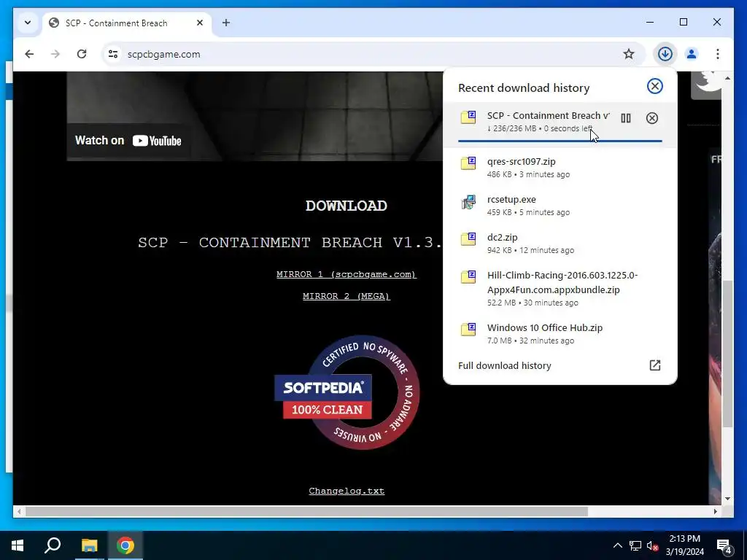747x560 pixels.
Task: Open Windows taskbar search
Action: (53, 545)
